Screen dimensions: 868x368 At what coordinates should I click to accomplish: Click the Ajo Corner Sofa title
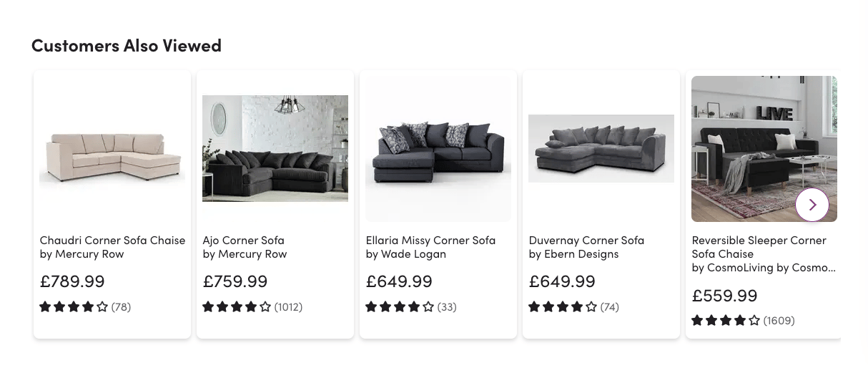pos(244,241)
